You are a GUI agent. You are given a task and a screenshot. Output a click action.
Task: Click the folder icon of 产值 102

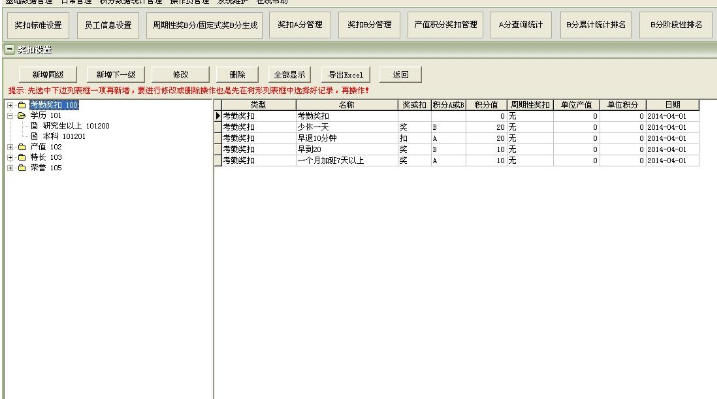(x=21, y=147)
